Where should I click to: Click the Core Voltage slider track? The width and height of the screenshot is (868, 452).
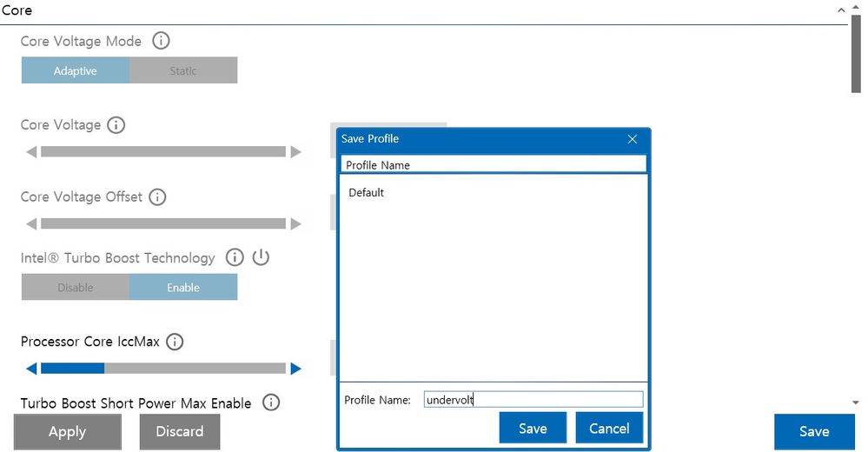163,152
